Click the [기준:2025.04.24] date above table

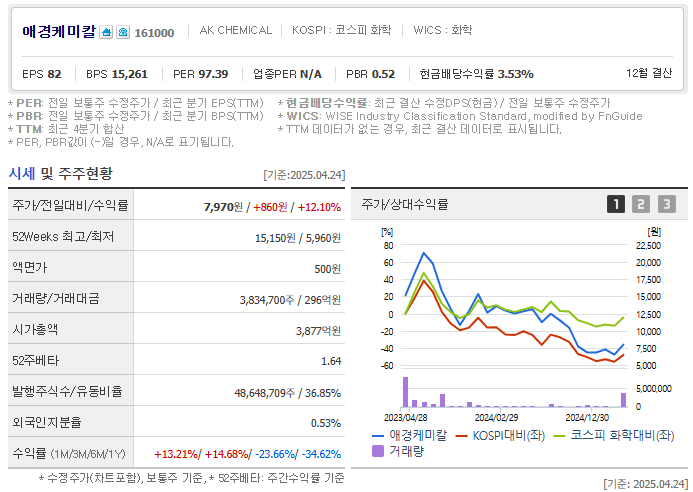click(304, 175)
